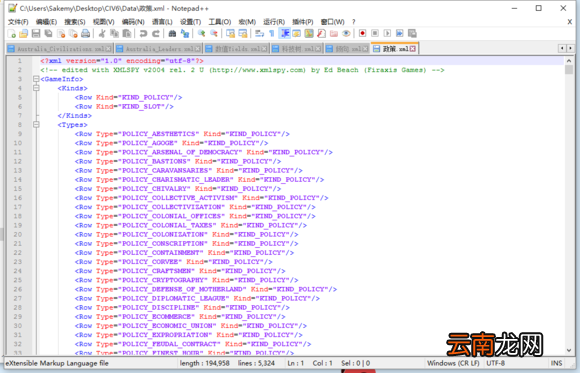Click the Print toolbar icon
The height and width of the screenshot is (373, 580).
[85, 34]
